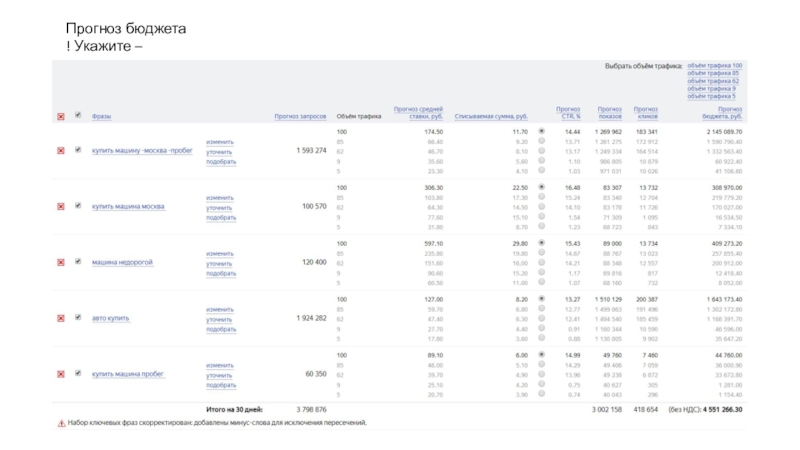Screen dimensions: 800x450
Task: Click 'подобрать' for 'купить машина пробег'
Action: (x=221, y=385)
